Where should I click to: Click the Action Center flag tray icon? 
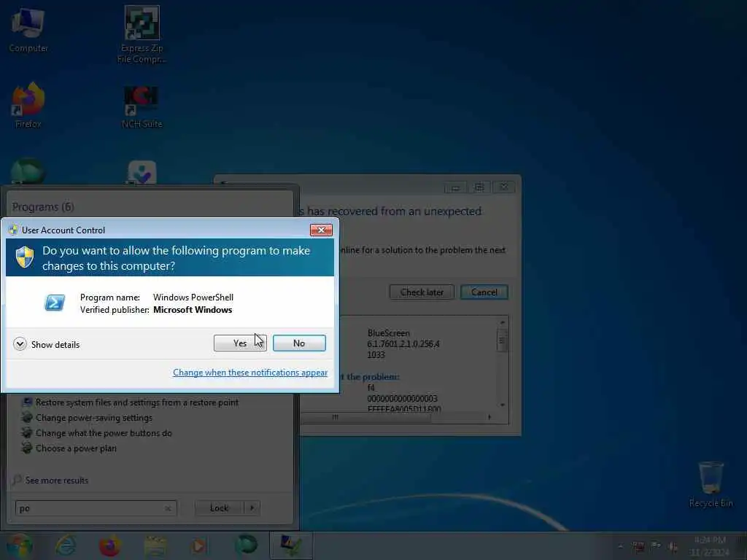click(656, 546)
